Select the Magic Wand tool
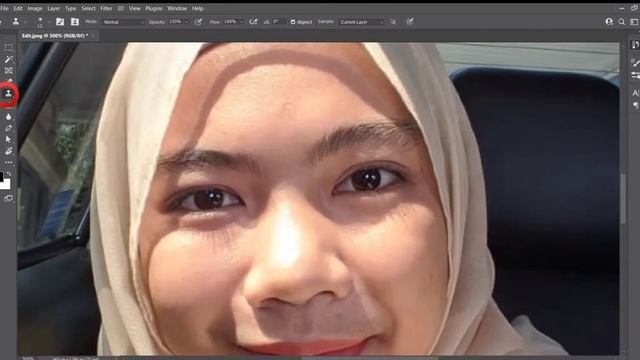Viewport: 640px width, 360px height. (x=9, y=60)
